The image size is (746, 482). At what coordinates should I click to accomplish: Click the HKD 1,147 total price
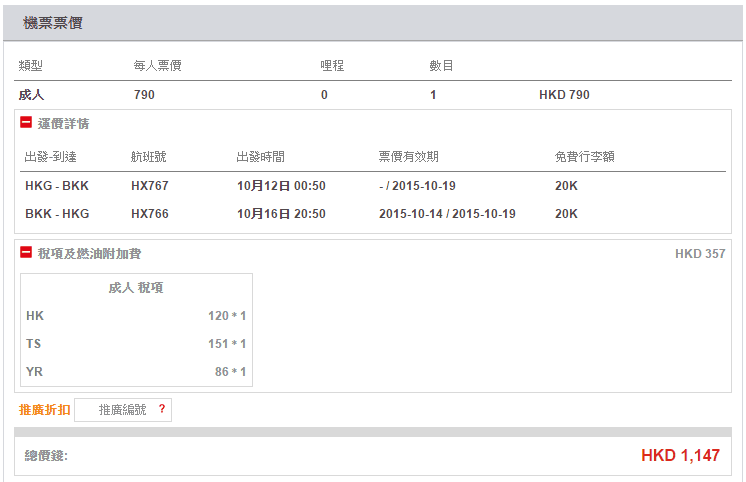tap(680, 456)
